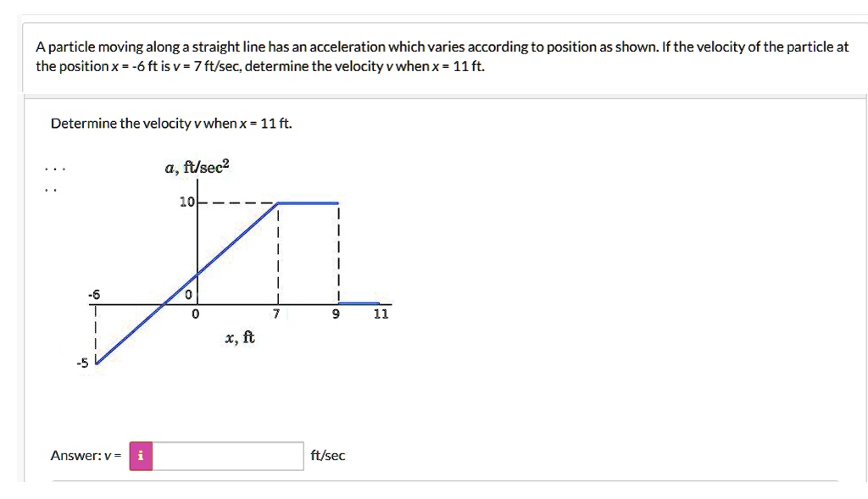Click the 'x, ft' axis label
Screen dimensions: 868x499
tap(240, 336)
